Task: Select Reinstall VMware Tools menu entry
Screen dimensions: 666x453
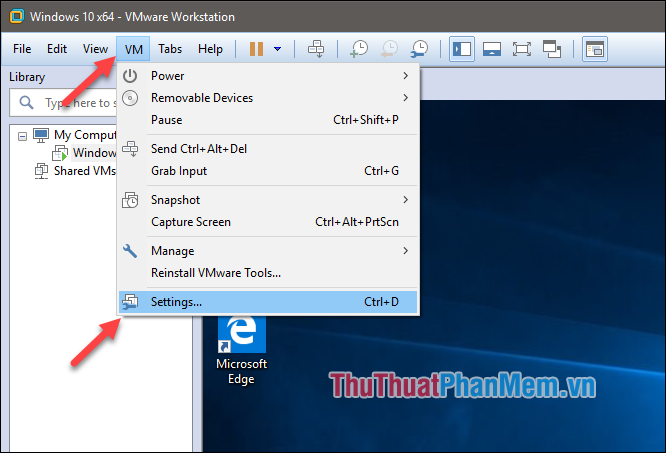Action: click(268, 273)
